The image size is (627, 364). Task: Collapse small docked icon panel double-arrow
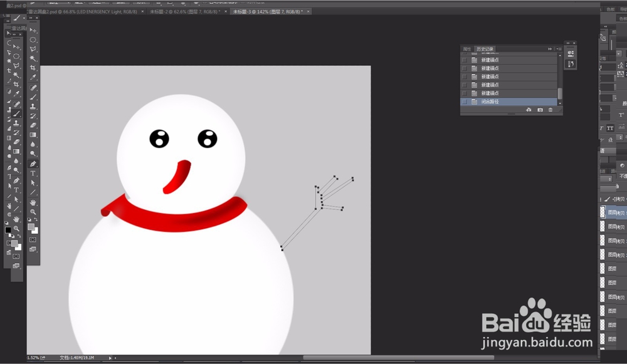click(568, 43)
